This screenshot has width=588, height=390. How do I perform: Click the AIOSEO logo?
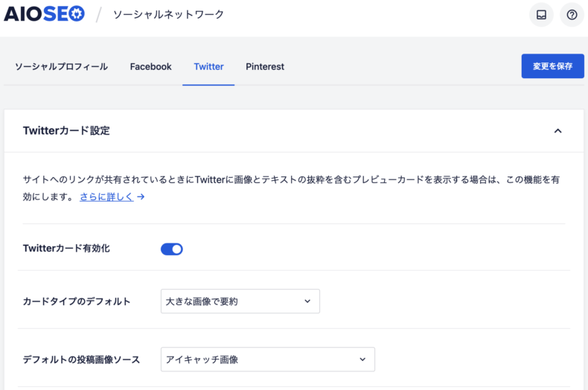(45, 15)
